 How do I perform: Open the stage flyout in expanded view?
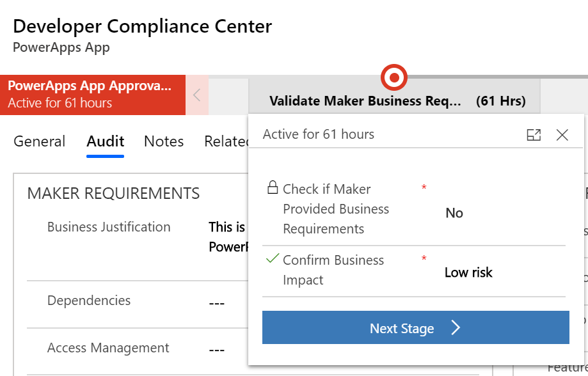coord(534,134)
